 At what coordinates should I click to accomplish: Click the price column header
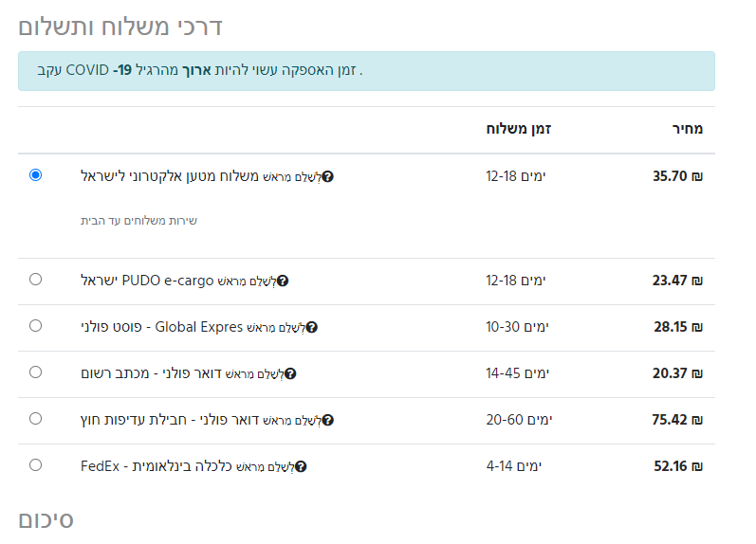(x=688, y=129)
